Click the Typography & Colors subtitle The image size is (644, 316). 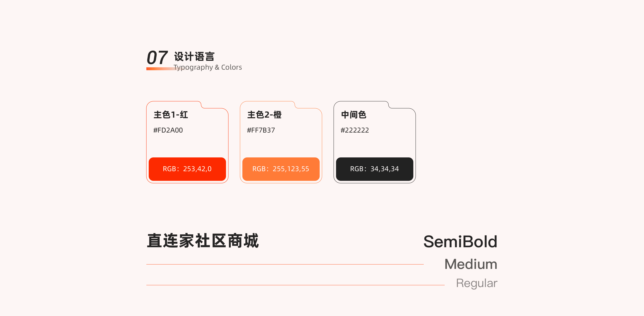(x=208, y=67)
